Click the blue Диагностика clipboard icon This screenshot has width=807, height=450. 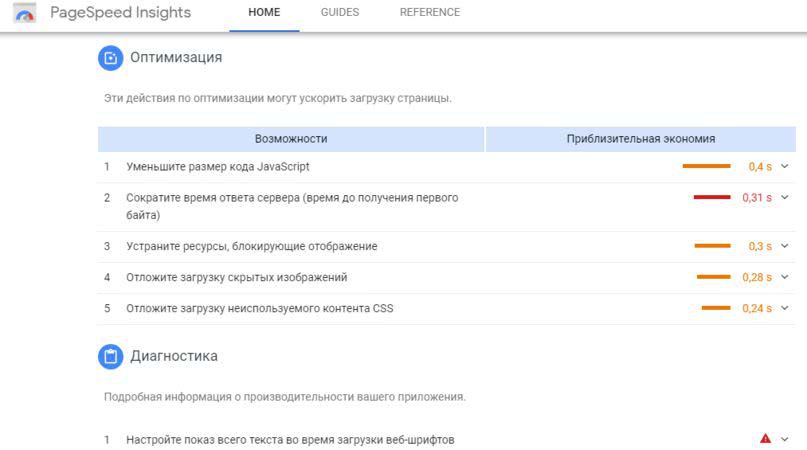[110, 356]
